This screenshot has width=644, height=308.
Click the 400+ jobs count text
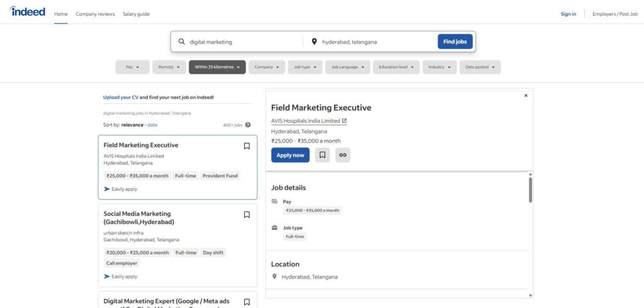[x=233, y=125]
